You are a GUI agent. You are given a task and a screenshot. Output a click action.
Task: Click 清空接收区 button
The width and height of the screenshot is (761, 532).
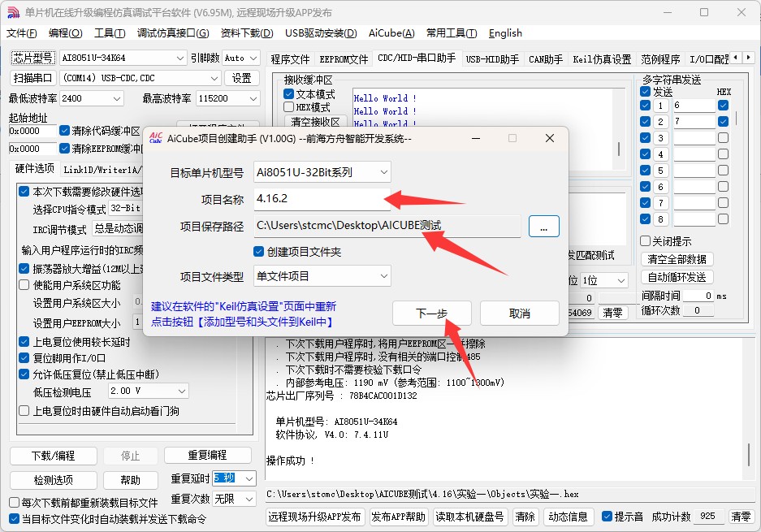point(315,121)
